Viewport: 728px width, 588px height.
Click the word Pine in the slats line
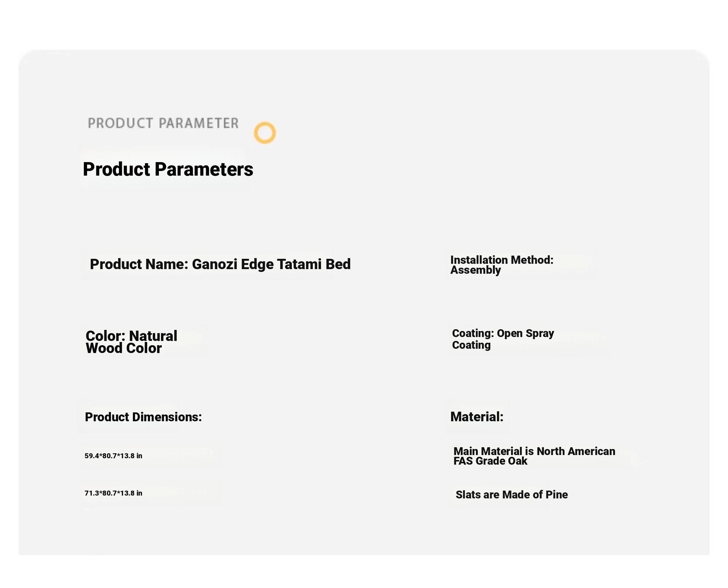pyautogui.click(x=557, y=495)
